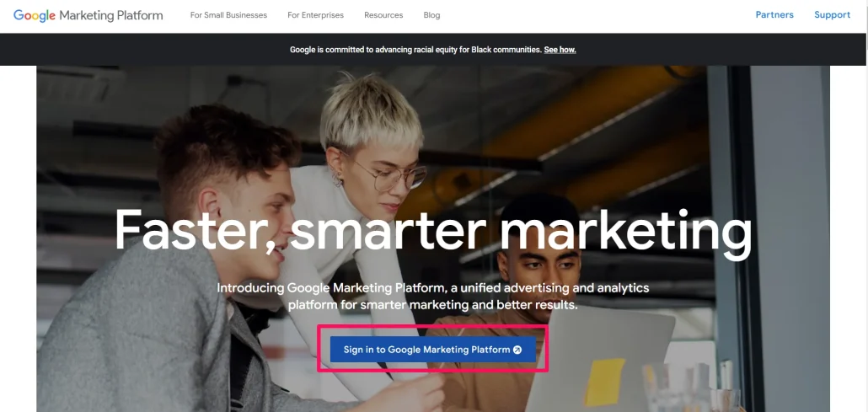Click Sign in to Google Marketing Platform
The height and width of the screenshot is (412, 868).
[x=433, y=350]
